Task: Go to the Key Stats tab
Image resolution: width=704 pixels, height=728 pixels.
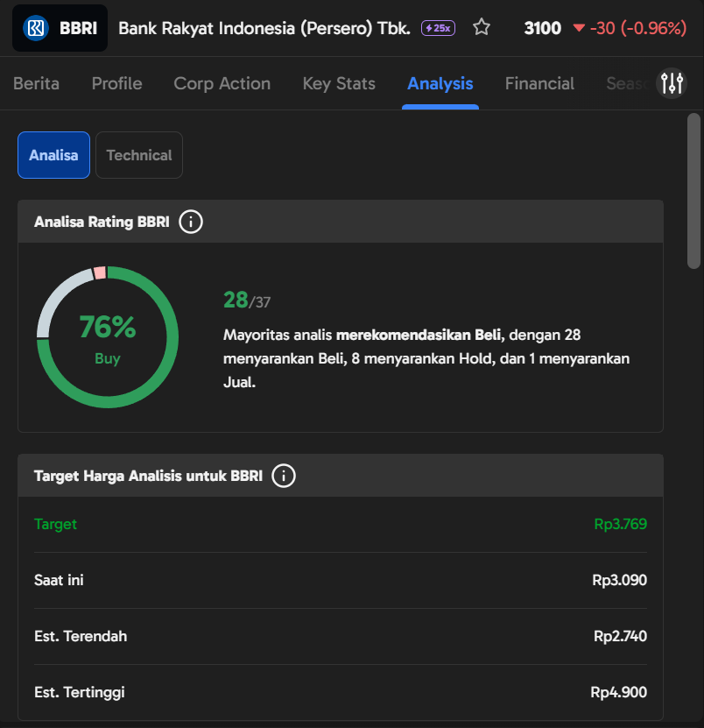Action: click(x=339, y=83)
